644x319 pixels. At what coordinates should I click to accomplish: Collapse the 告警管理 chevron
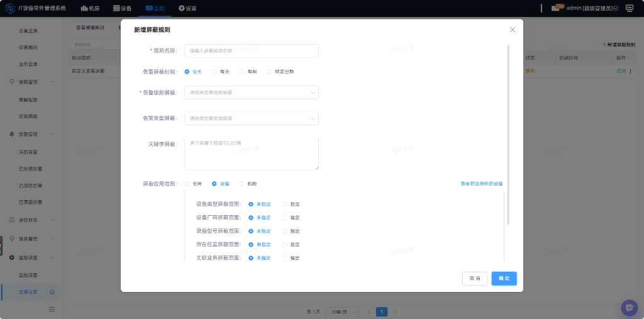pos(53,135)
